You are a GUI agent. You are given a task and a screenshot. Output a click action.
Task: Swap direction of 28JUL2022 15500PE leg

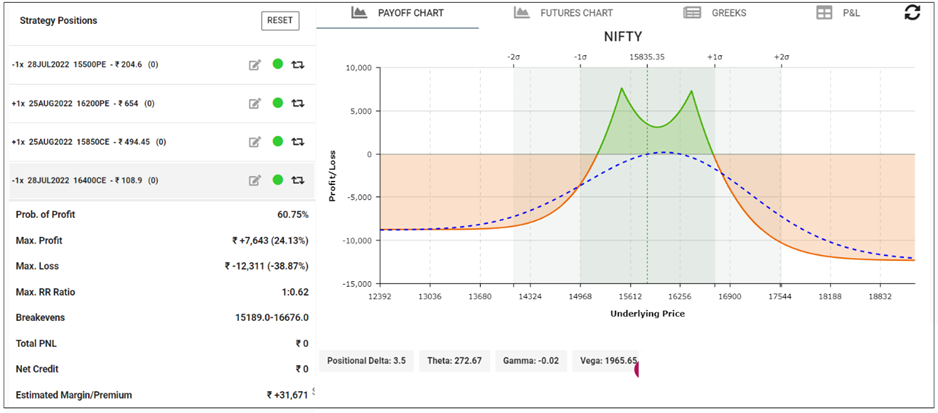coord(297,65)
